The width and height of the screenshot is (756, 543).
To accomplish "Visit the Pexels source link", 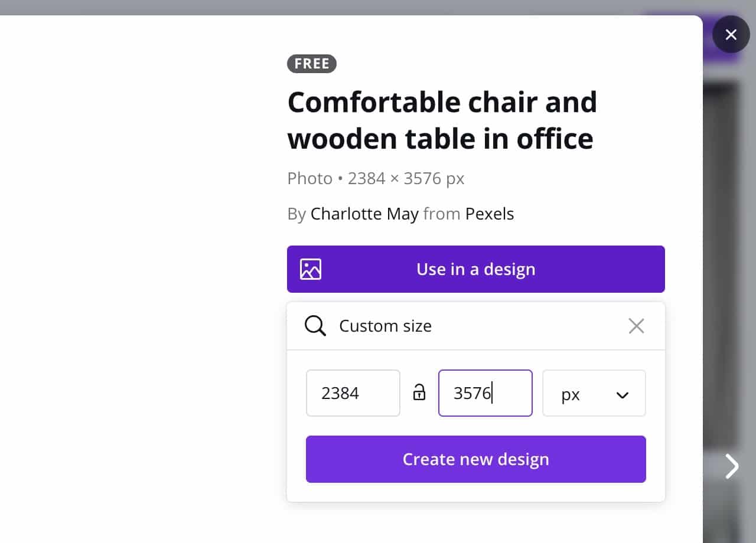I will [490, 214].
